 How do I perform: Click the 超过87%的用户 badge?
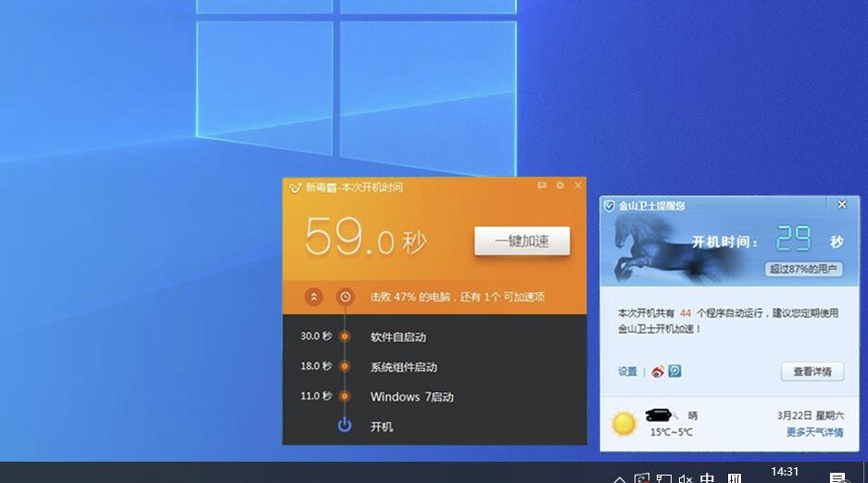(x=803, y=269)
